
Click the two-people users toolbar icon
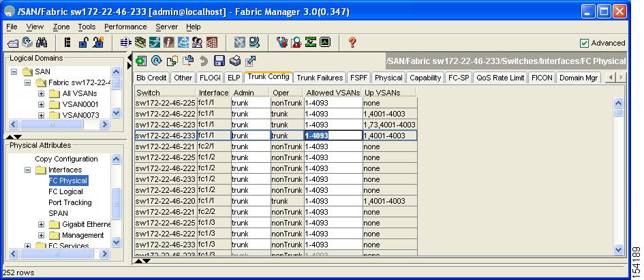click(x=197, y=42)
